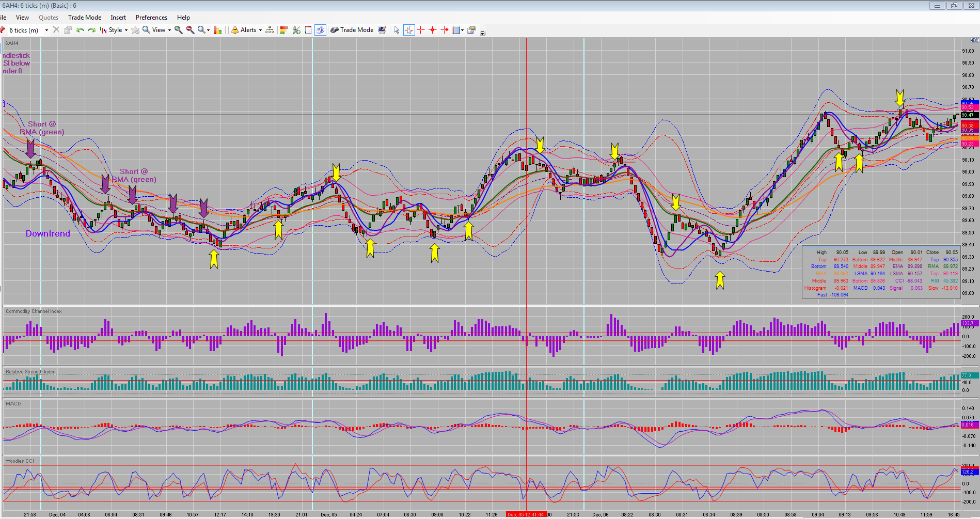Screen dimensions: 980x519
Task: Click the Relative Strength Index panel title
Action: click(30, 372)
